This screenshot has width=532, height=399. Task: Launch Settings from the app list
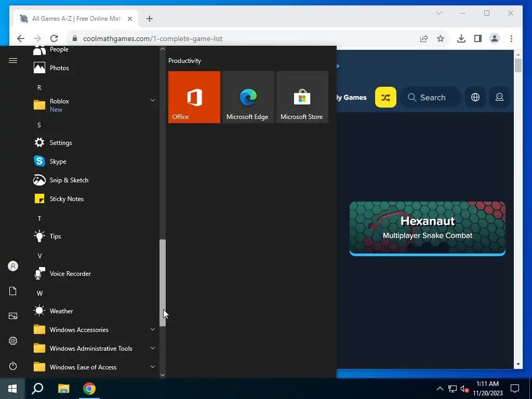click(x=94, y=142)
